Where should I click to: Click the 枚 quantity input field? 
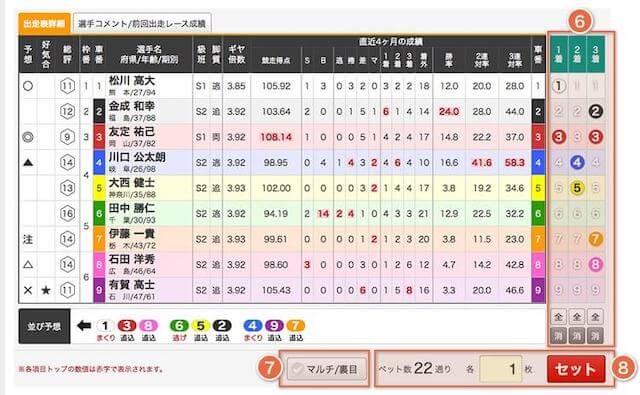click(501, 369)
